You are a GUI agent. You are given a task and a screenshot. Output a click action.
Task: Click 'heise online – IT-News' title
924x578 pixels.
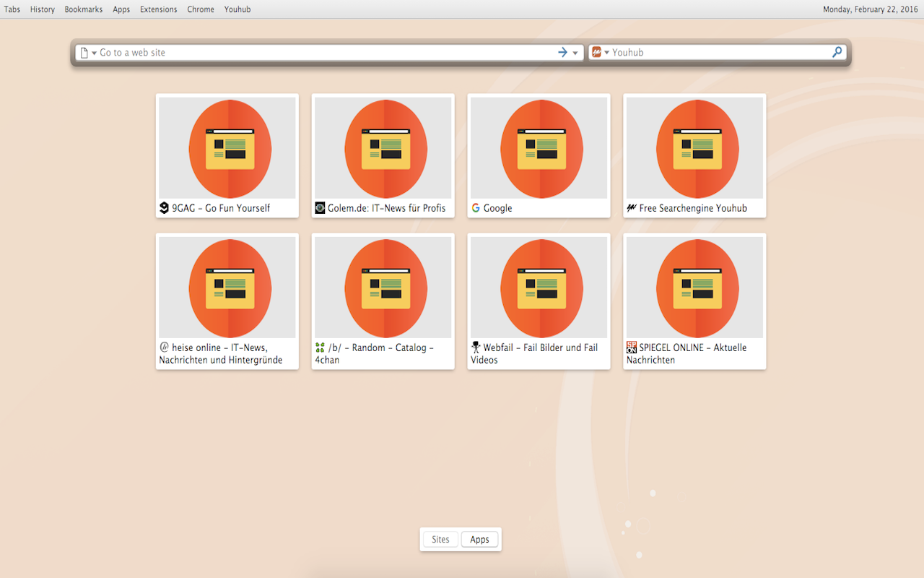[221, 353]
